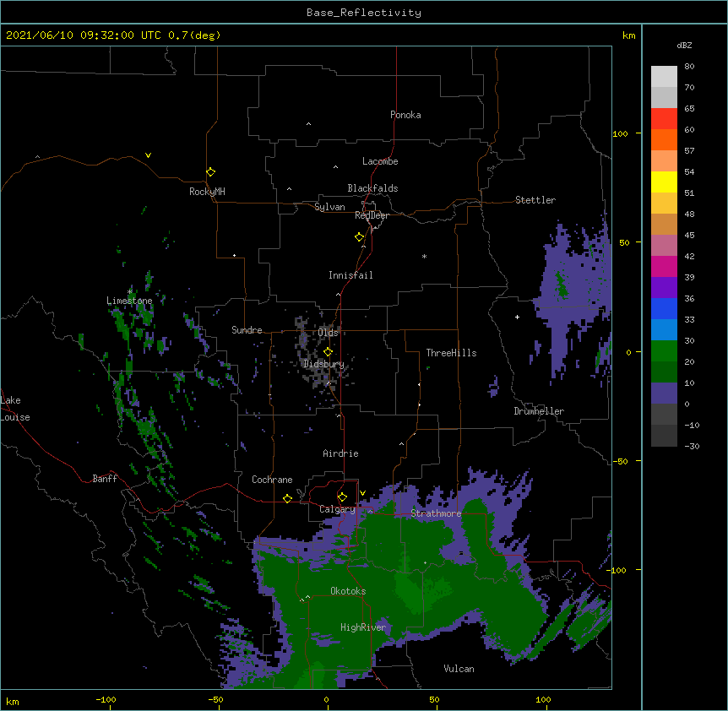Click the Base_Reflectivity title text

coord(364,13)
